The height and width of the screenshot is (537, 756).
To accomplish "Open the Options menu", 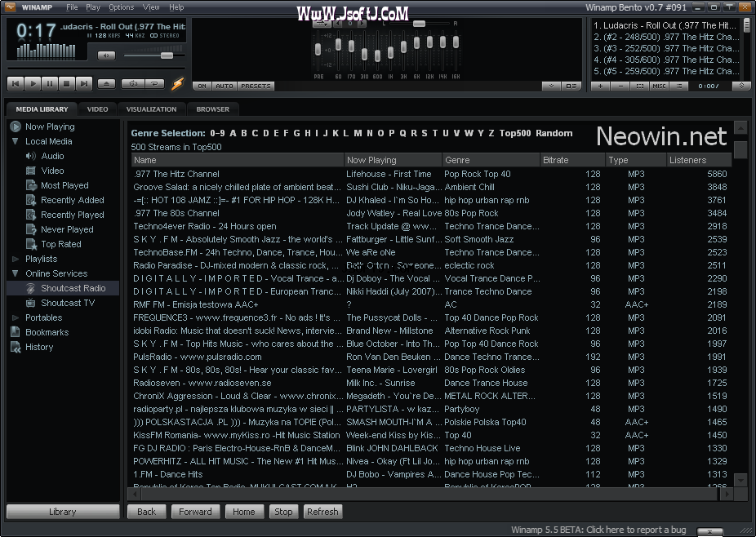I will pos(121,7).
